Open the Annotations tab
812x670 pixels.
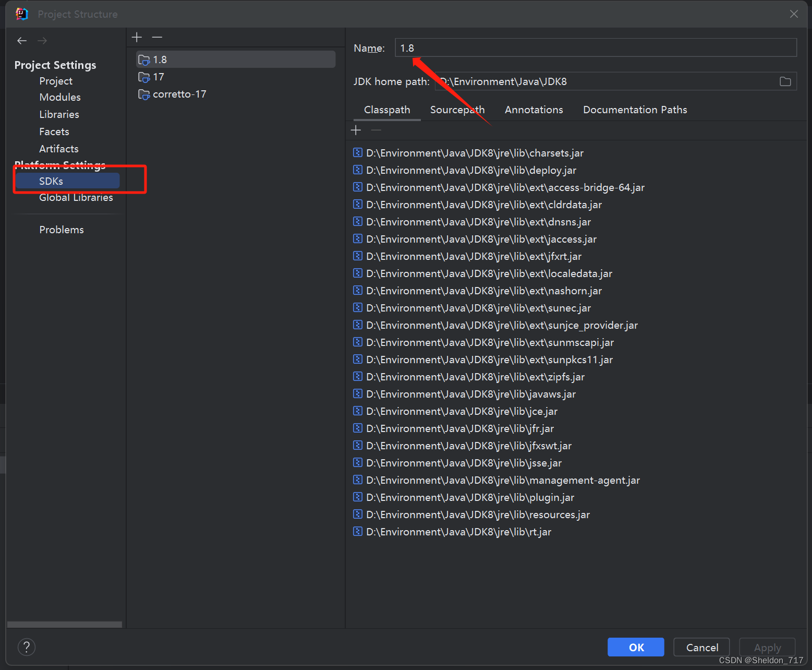(534, 110)
